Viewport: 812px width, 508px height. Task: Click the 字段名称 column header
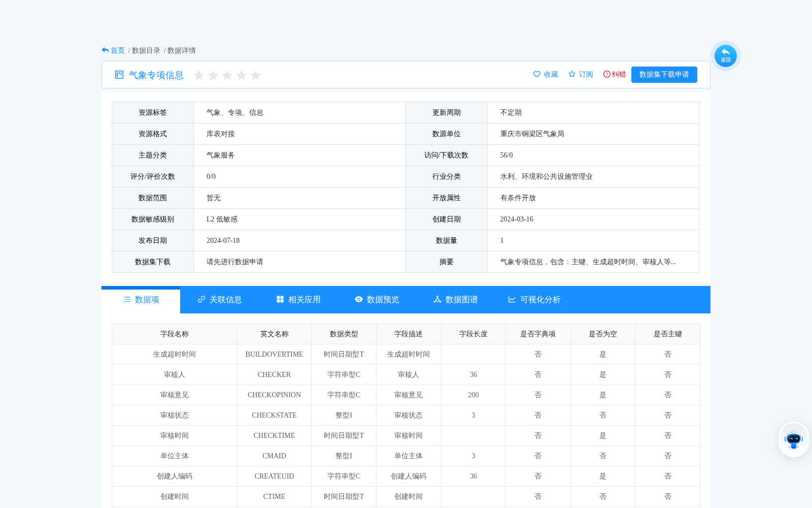175,334
